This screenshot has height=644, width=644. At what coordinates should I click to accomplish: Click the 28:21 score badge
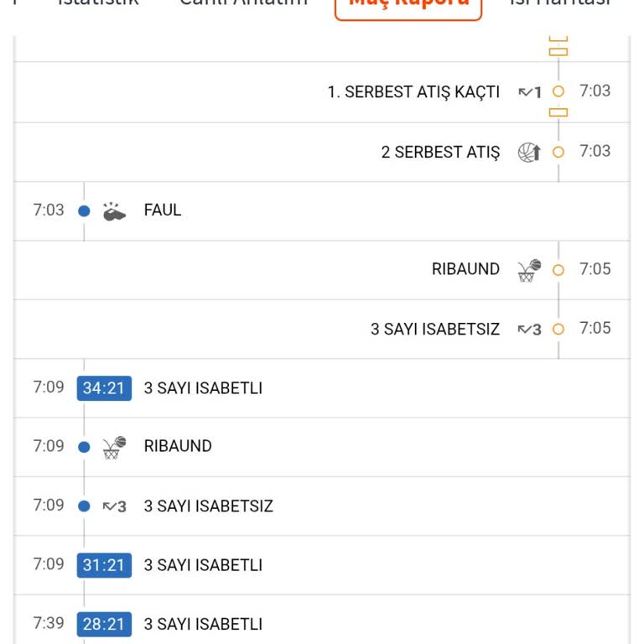(x=104, y=624)
